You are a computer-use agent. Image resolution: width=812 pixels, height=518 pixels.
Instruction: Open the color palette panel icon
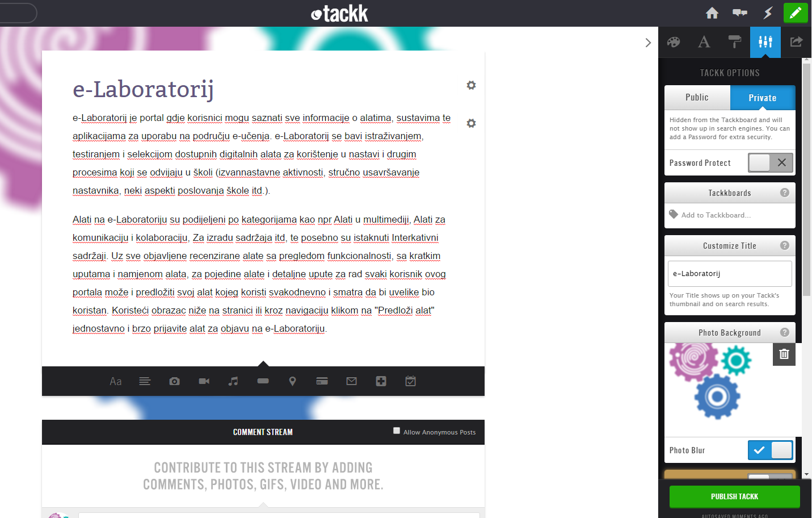pos(674,42)
